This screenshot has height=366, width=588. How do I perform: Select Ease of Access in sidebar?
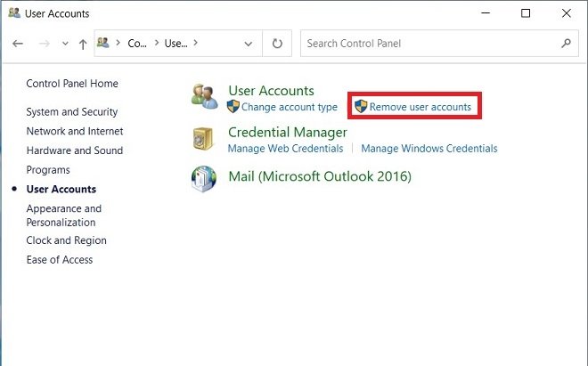click(60, 259)
